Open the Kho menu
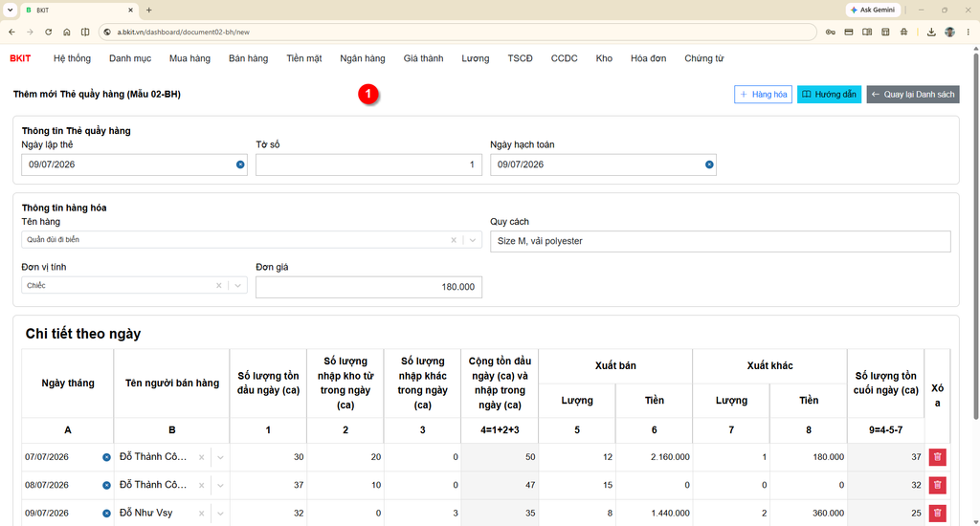 pyautogui.click(x=604, y=58)
